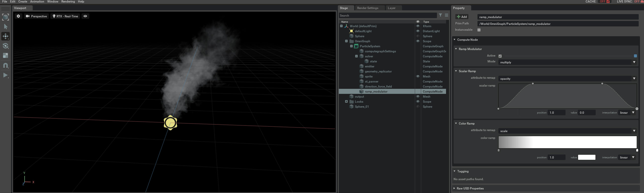The image size is (644, 193).
Task: Switch to the Layer tab
Action: pyautogui.click(x=391, y=8)
